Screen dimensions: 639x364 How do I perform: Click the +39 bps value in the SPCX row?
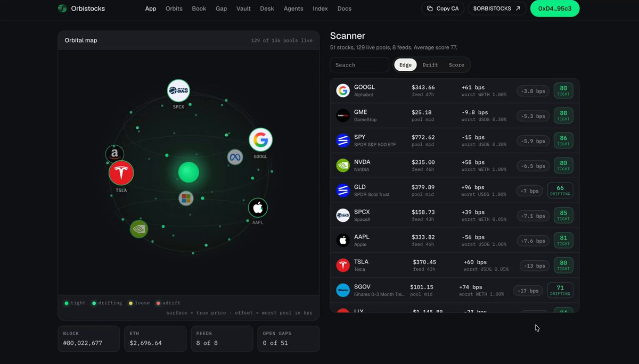click(473, 212)
